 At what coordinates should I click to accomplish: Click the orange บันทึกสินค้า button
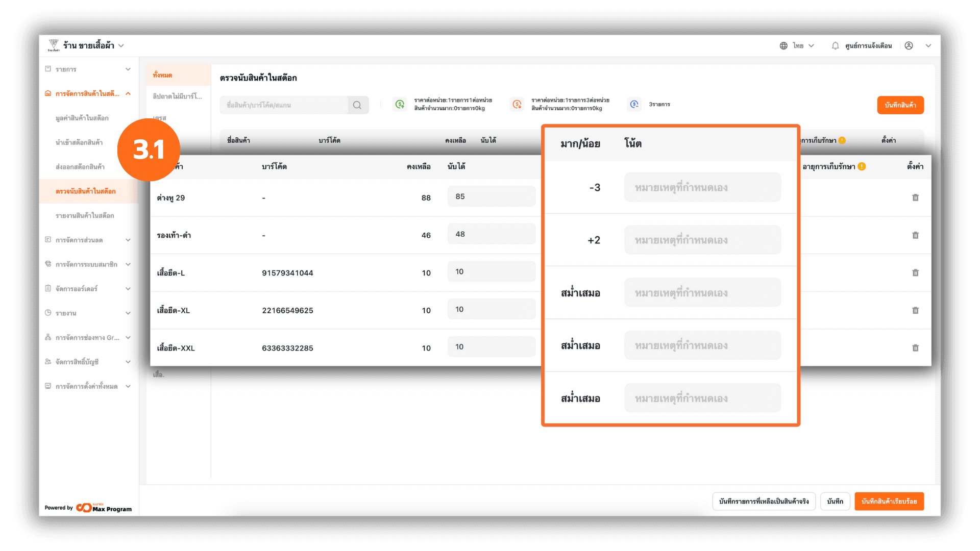click(900, 105)
